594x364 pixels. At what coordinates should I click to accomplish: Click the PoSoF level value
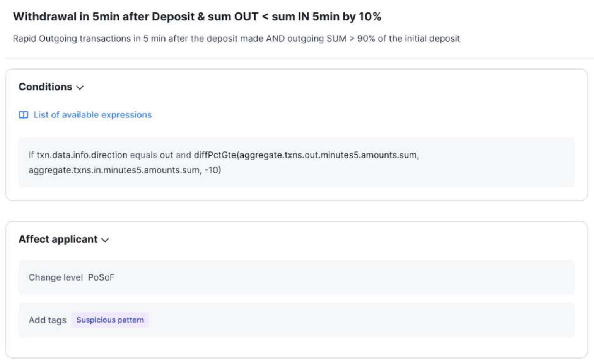101,277
